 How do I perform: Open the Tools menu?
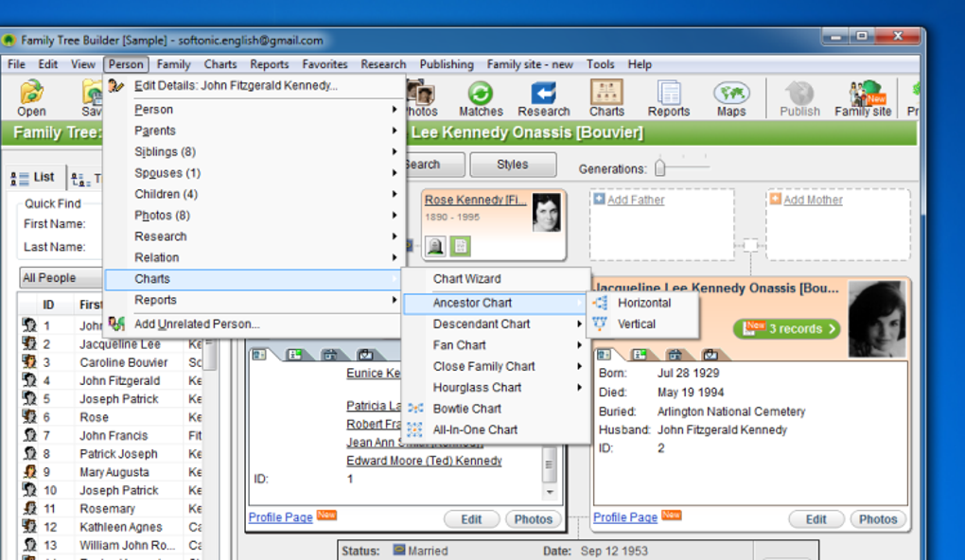tap(600, 64)
